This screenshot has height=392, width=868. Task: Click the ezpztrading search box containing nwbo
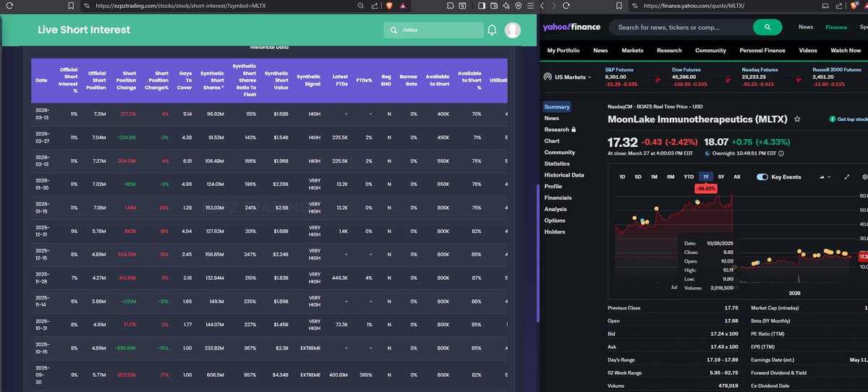point(433,30)
